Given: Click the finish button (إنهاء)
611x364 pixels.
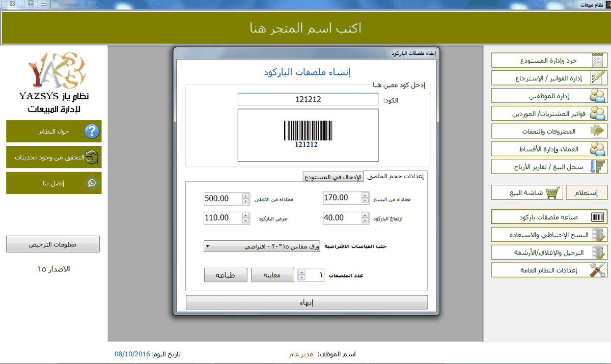Looking at the screenshot, I should [307, 302].
